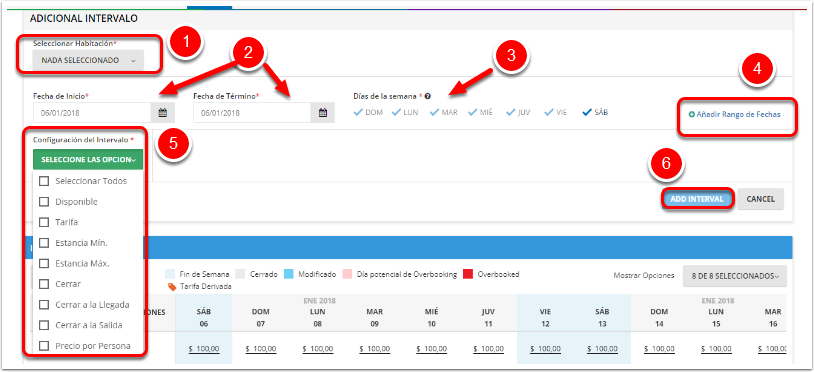Screen dimensions: 814x372
Task: Click the $100,00 rate under LUN 15
Action: point(716,349)
